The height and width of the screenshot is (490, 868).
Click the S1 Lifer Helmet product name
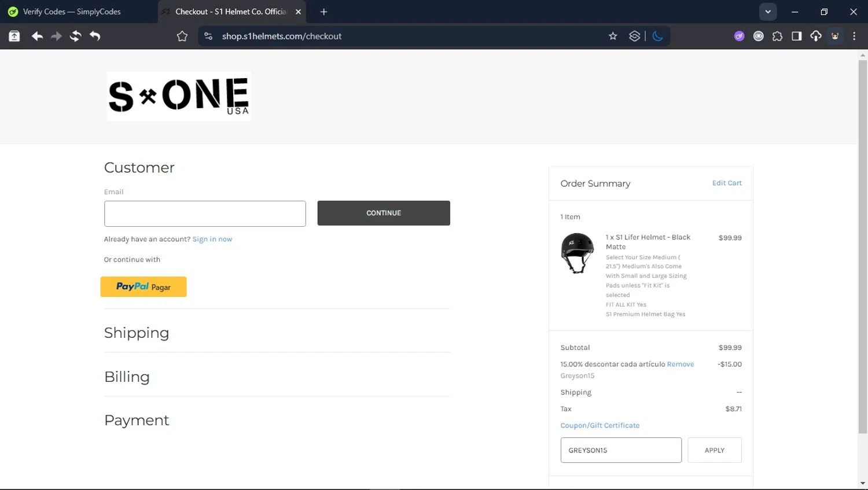648,242
